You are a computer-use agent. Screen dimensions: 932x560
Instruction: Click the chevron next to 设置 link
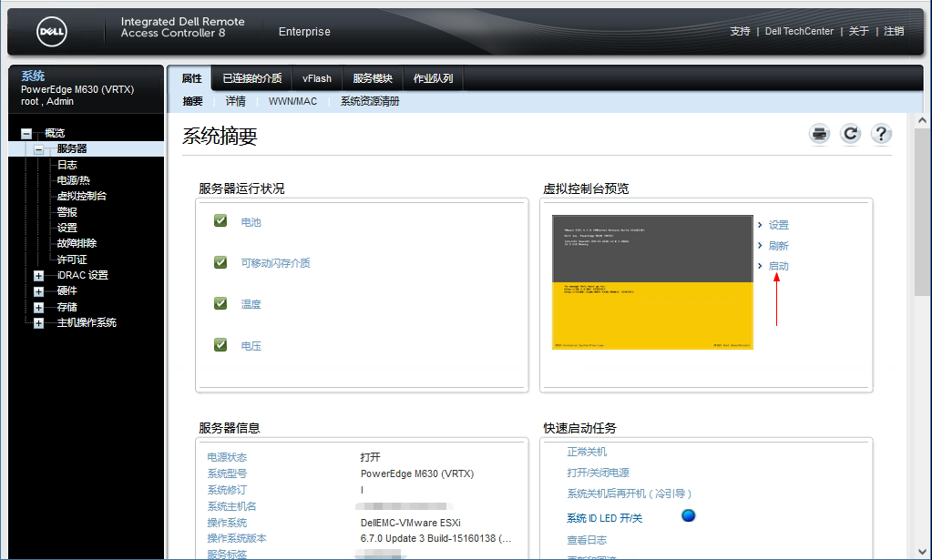760,225
